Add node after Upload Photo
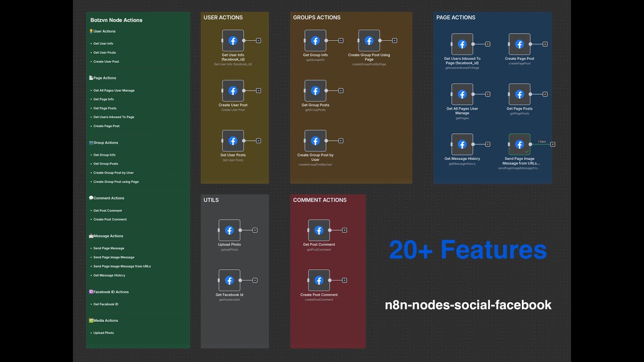 click(255, 230)
